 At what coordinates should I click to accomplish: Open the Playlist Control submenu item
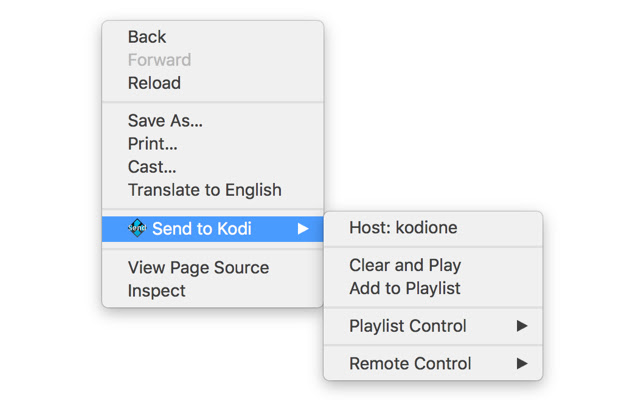[408, 326]
